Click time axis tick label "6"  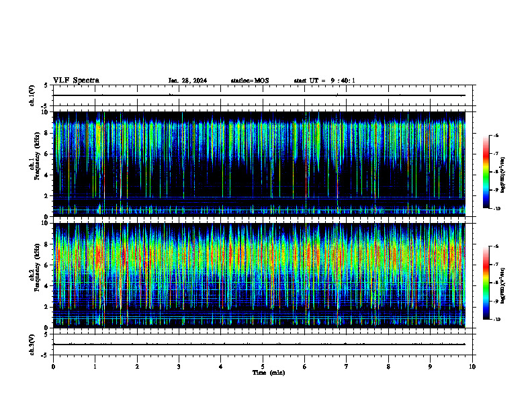(305, 367)
